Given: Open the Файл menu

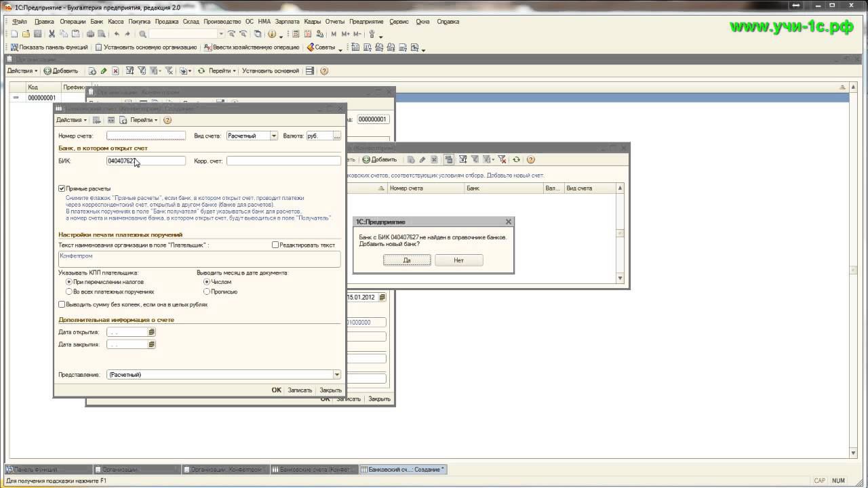Looking at the screenshot, I should [x=20, y=22].
